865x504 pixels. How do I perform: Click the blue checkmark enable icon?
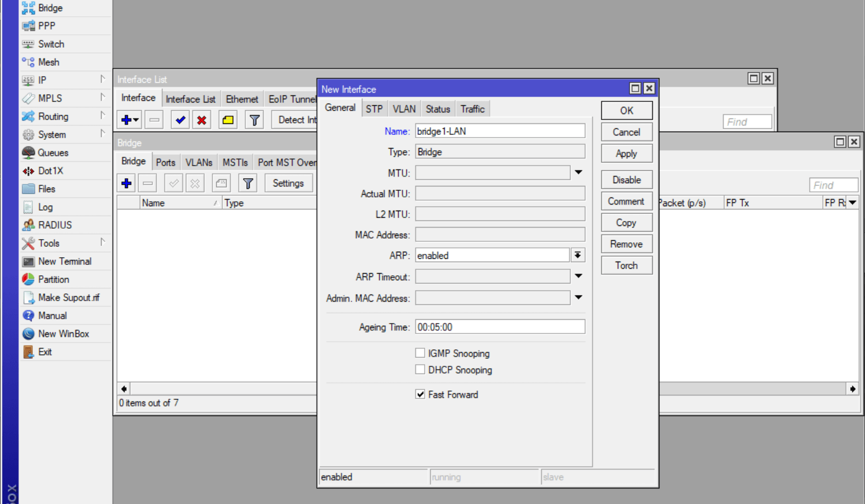[x=180, y=120]
